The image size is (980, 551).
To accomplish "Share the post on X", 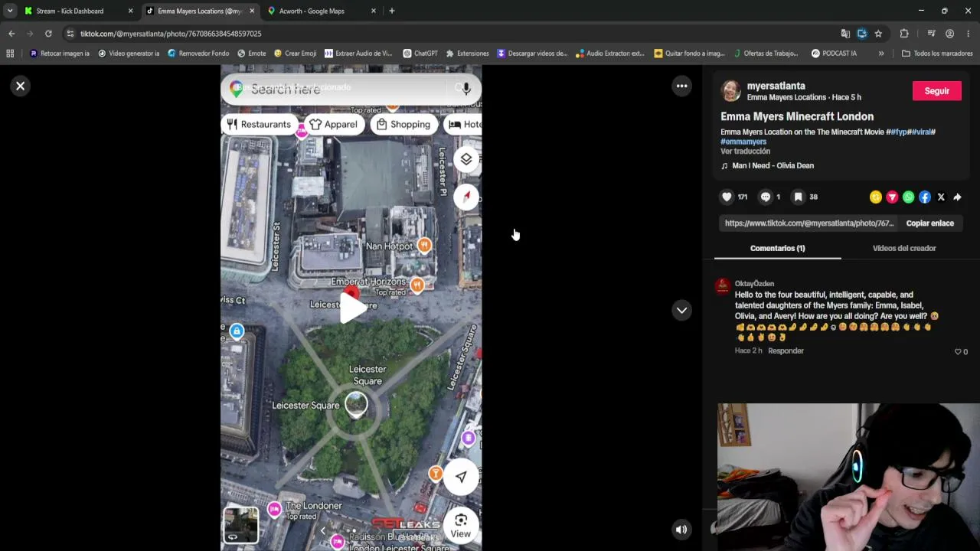I will (x=941, y=197).
